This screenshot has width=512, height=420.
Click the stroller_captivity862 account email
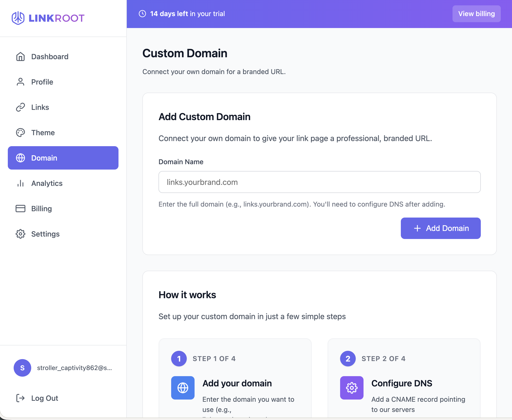pos(75,368)
